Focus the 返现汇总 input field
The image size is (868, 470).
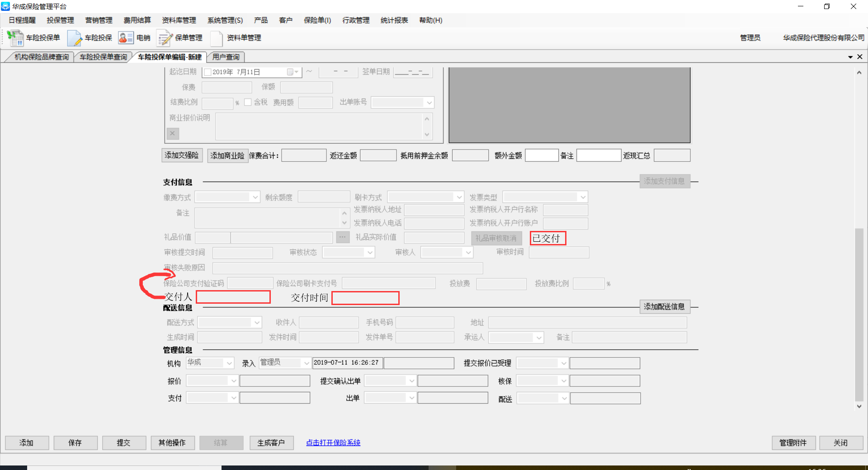(672, 155)
